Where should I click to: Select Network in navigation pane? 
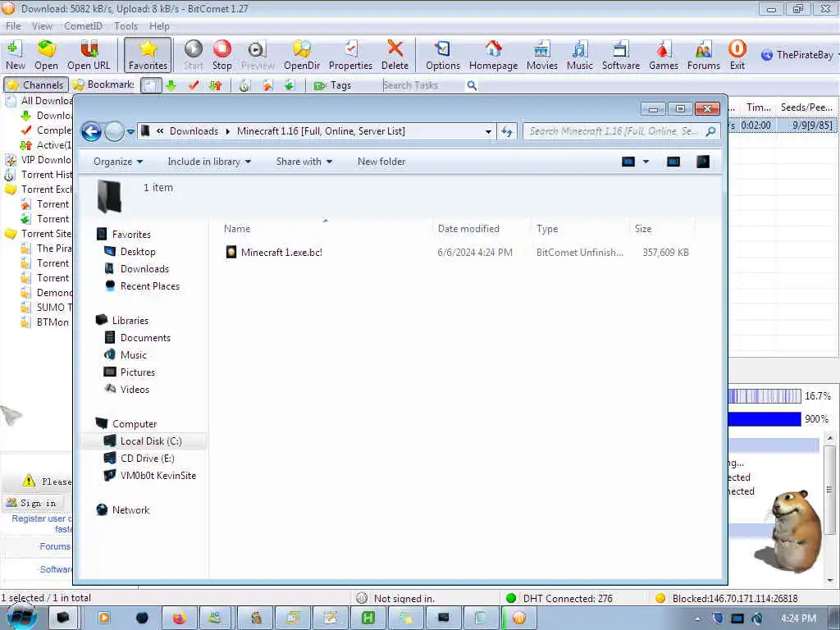[x=130, y=510]
